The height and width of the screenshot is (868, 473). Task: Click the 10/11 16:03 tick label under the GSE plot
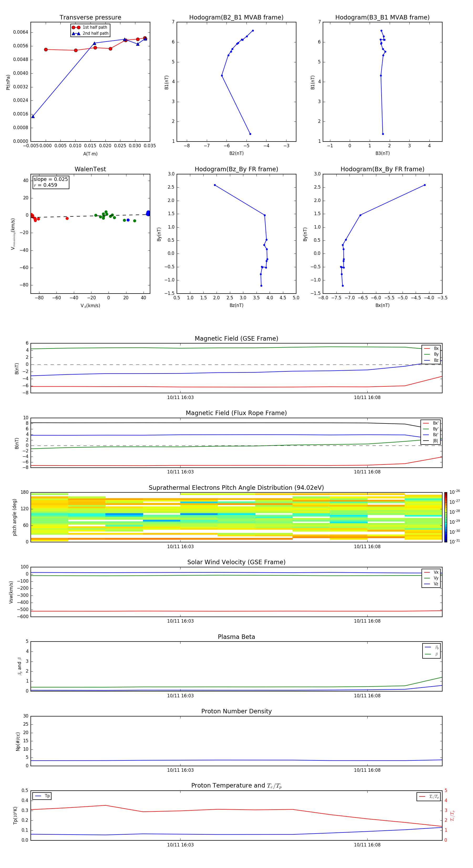(181, 397)
